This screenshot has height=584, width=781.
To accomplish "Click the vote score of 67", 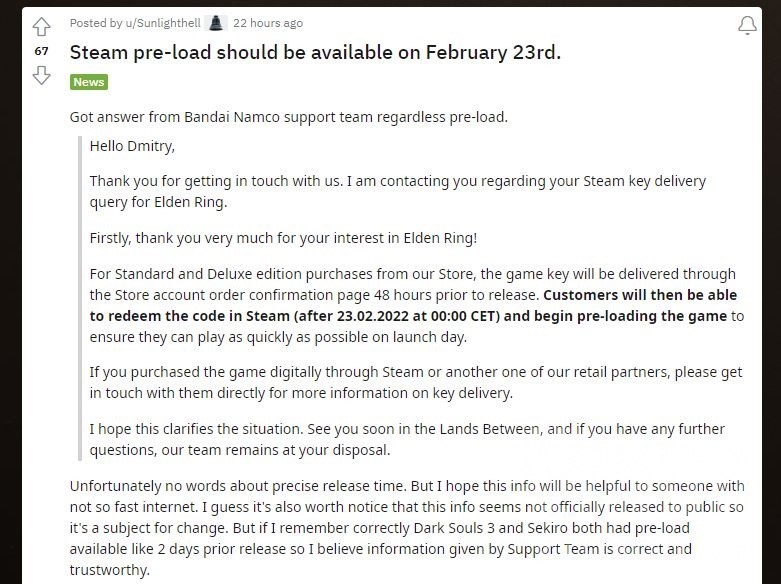I will [41, 51].
